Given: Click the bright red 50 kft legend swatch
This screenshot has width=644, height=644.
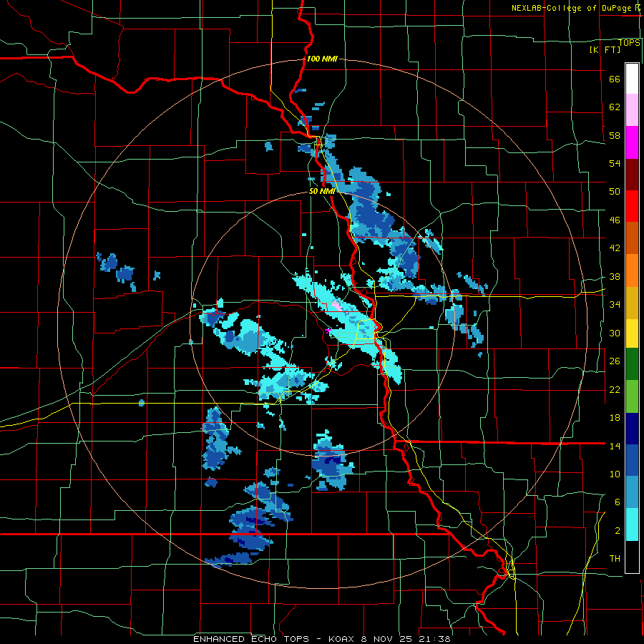Looking at the screenshot, I should click(x=632, y=206).
